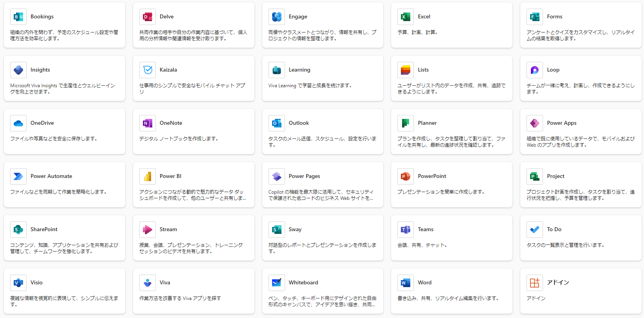Click the SharePoint icon

(x=18, y=230)
